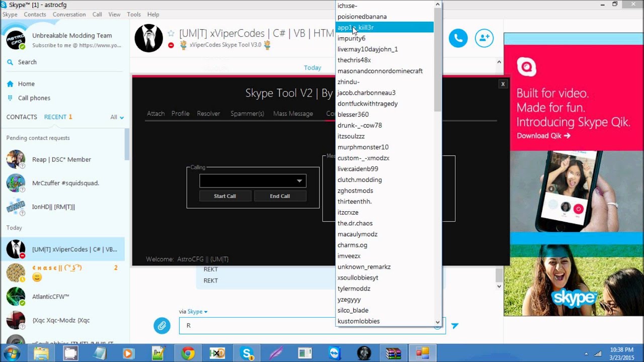
Task: Click the Start Call button
Action: pos(225,196)
